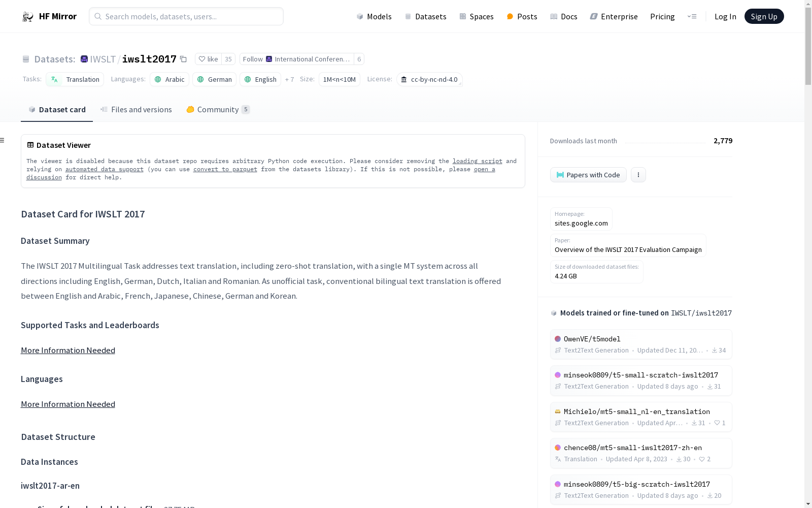The height and width of the screenshot is (508, 812).
Task: Go to the Pricing page
Action: click(x=662, y=16)
